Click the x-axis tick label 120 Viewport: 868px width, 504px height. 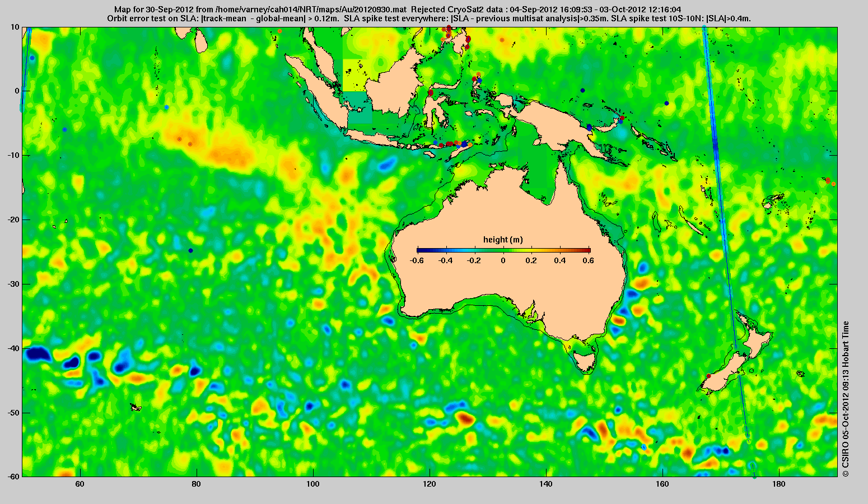[430, 483]
